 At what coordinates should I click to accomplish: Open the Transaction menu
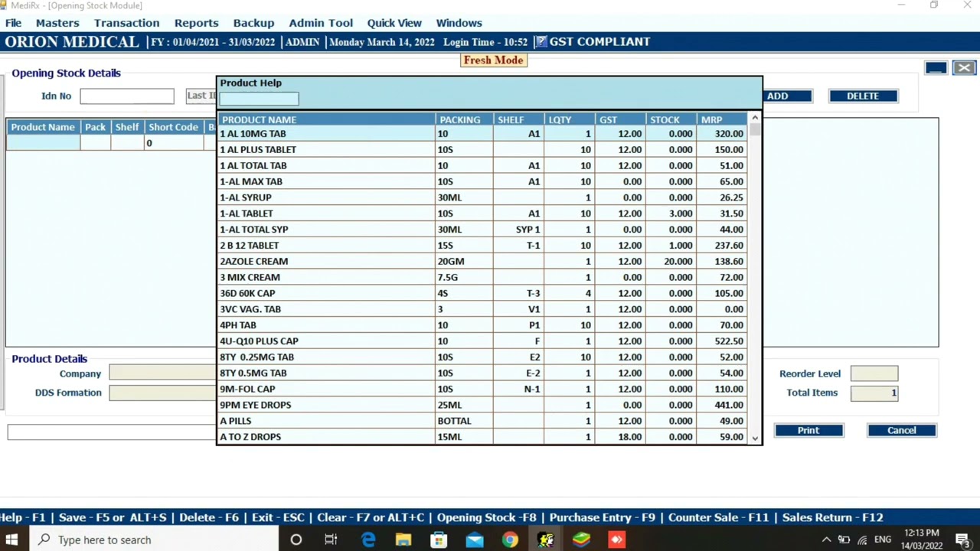pyautogui.click(x=126, y=23)
